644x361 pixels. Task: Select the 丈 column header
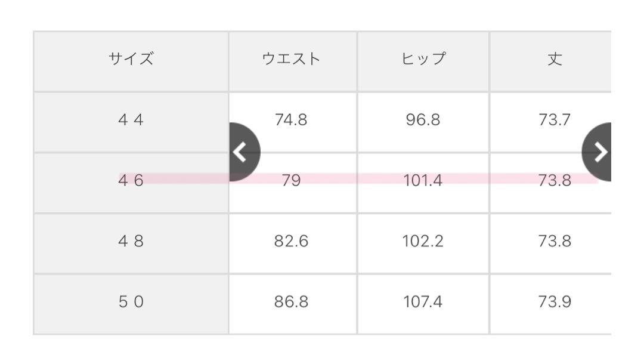[x=551, y=61]
